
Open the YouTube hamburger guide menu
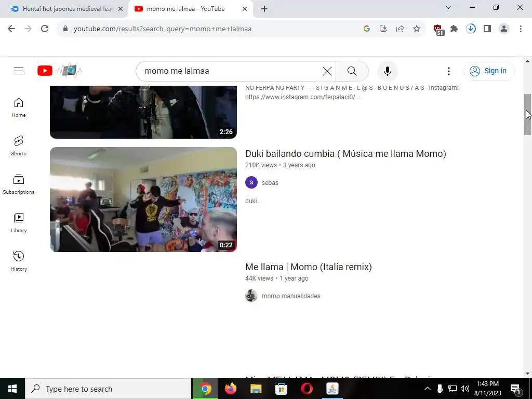[19, 71]
